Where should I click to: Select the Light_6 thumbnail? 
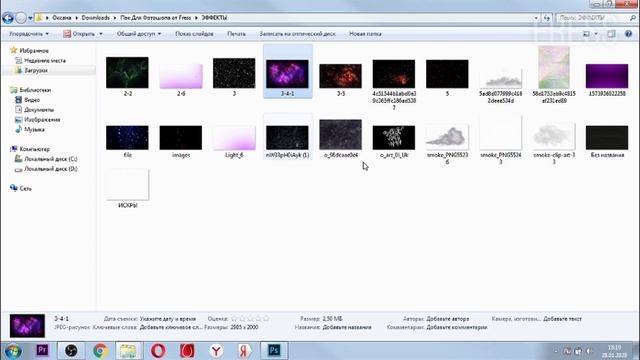pos(234,138)
